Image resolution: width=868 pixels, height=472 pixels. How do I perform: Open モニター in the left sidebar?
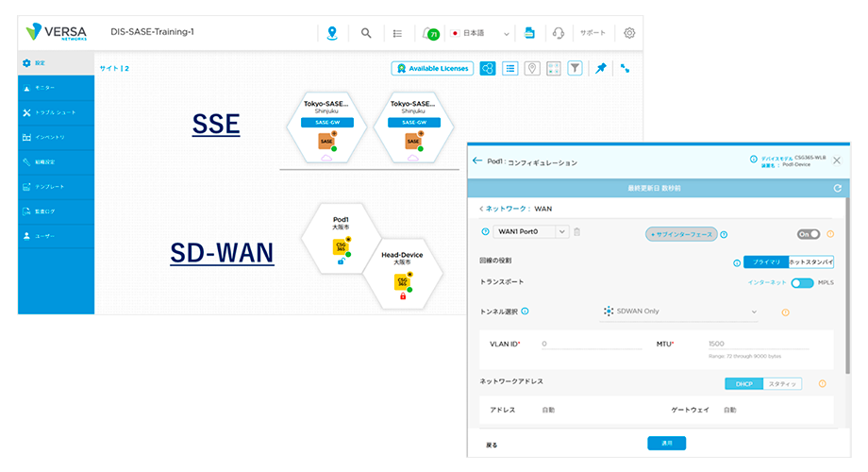pos(56,88)
